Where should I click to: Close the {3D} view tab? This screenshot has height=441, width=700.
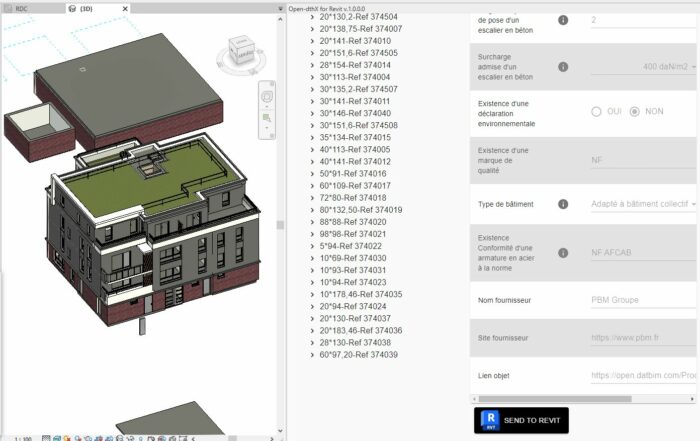point(124,8)
